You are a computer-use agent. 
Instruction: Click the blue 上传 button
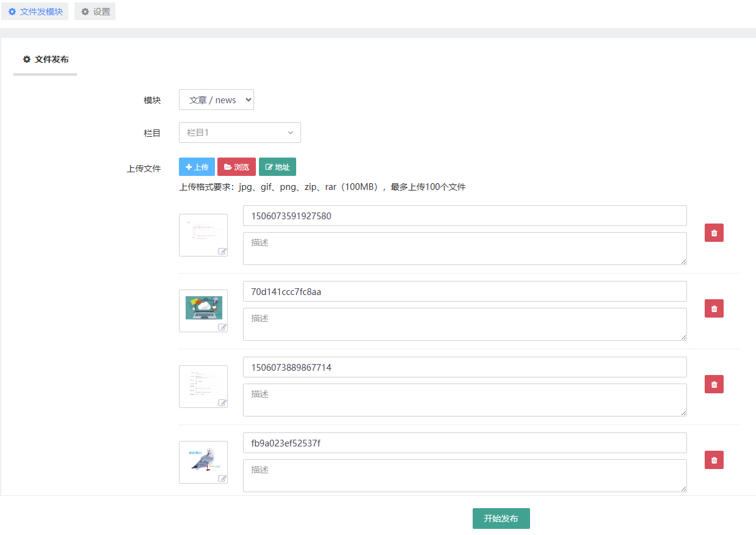pos(197,167)
